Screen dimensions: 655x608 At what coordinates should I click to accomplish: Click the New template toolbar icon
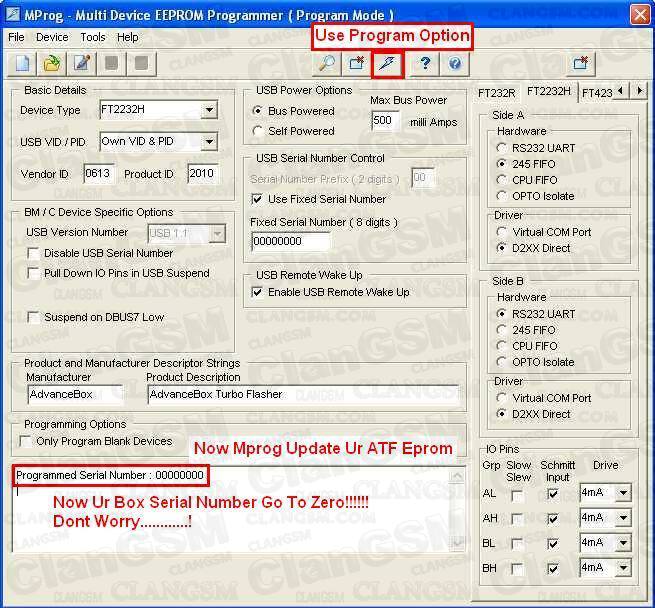pyautogui.click(x=22, y=64)
